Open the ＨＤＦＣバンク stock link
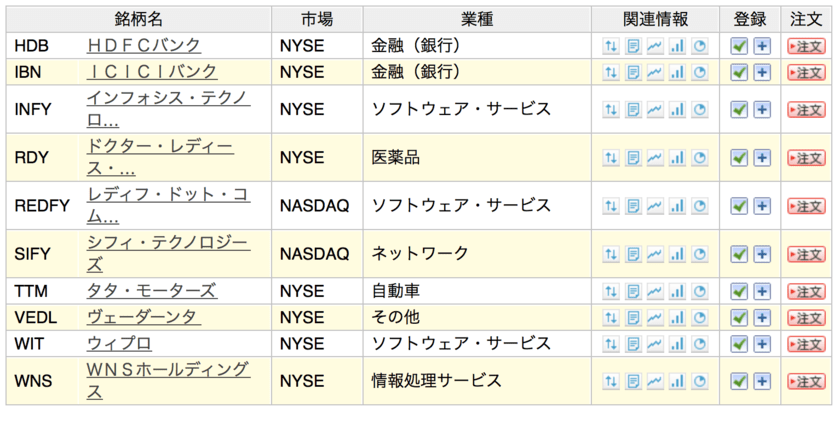Viewport: 840px width, 424px height. (144, 45)
